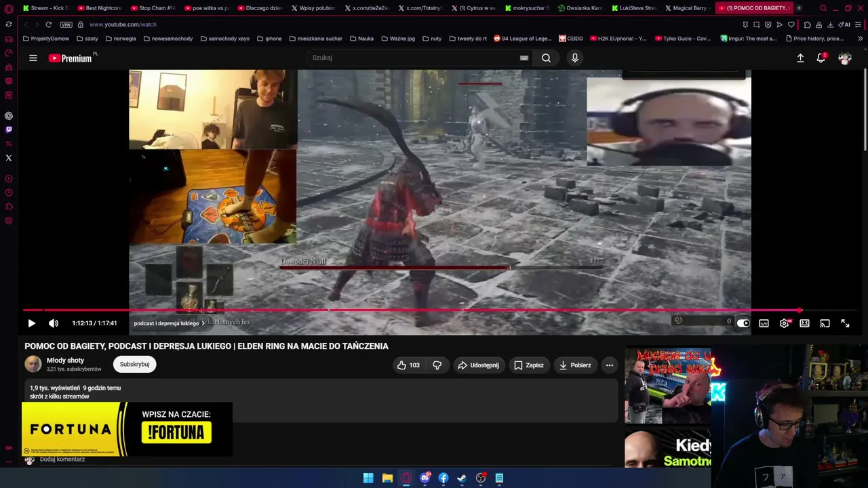Screen dimensions: 868x488
Task: Open browser extensions cube icon
Action: click(807, 24)
